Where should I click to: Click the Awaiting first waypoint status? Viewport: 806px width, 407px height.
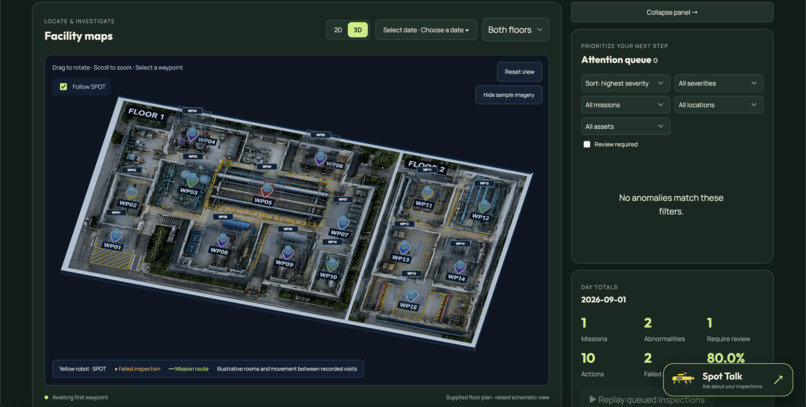click(x=80, y=397)
